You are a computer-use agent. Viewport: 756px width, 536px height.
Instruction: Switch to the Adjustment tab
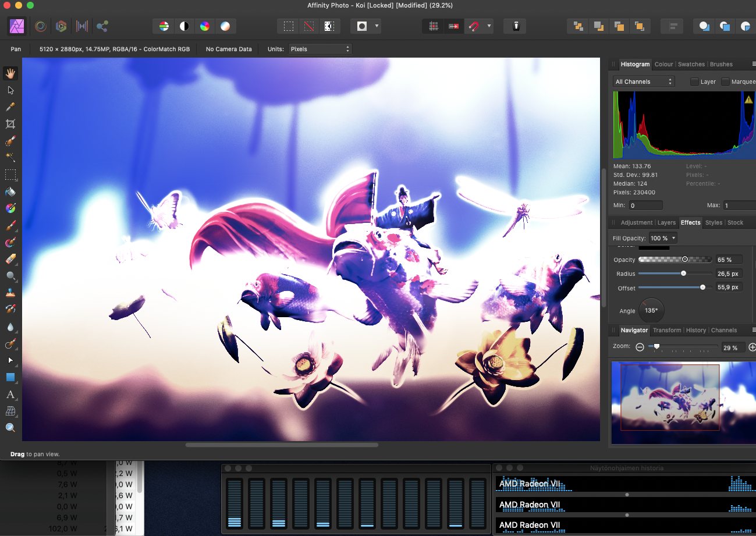click(637, 222)
